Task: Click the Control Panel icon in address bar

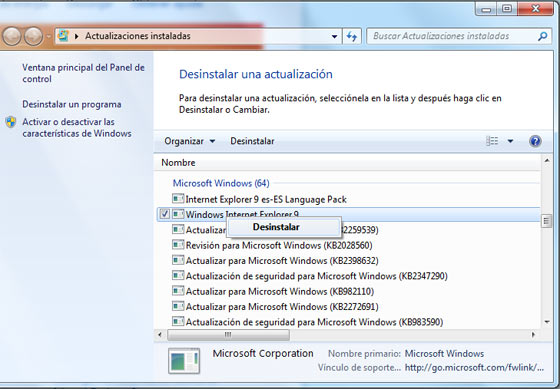Action: tap(63, 36)
